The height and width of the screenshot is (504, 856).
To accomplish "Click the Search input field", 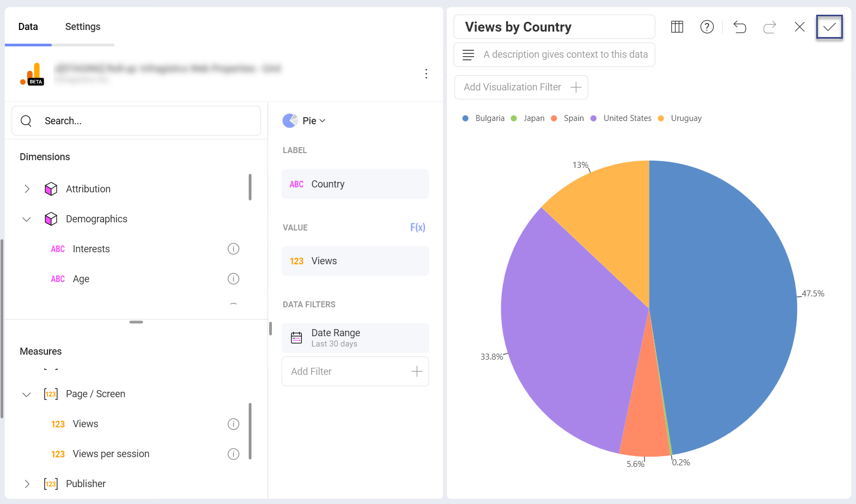I will (x=136, y=120).
